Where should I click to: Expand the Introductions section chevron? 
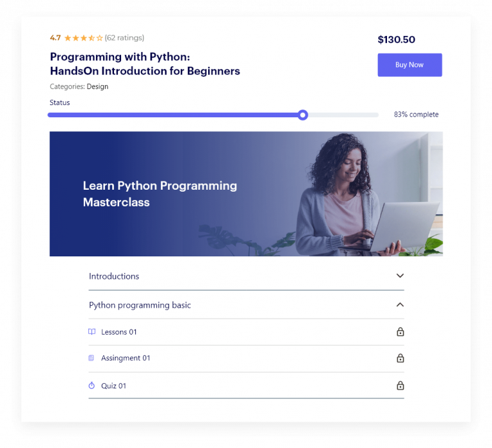point(400,276)
